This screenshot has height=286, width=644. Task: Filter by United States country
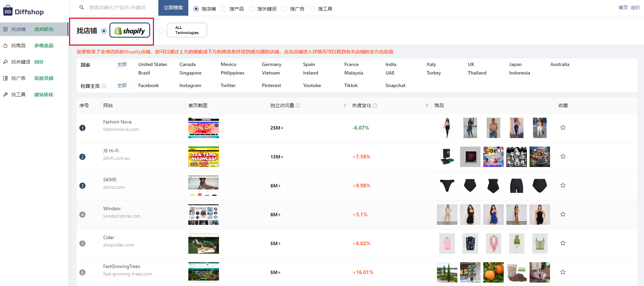(153, 64)
